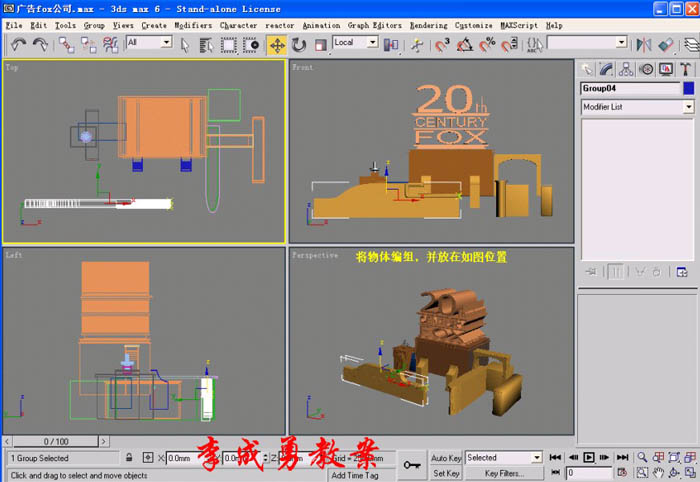This screenshot has height=482, width=700.
Task: Open the Customize menu
Action: click(x=473, y=25)
